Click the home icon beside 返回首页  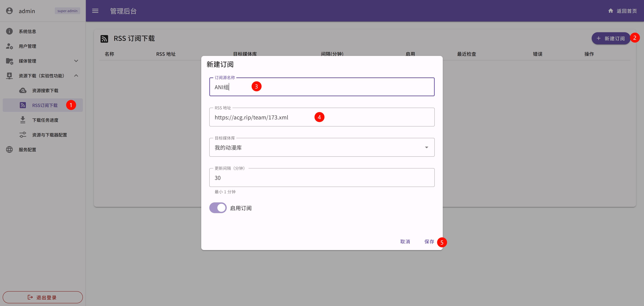pos(610,11)
